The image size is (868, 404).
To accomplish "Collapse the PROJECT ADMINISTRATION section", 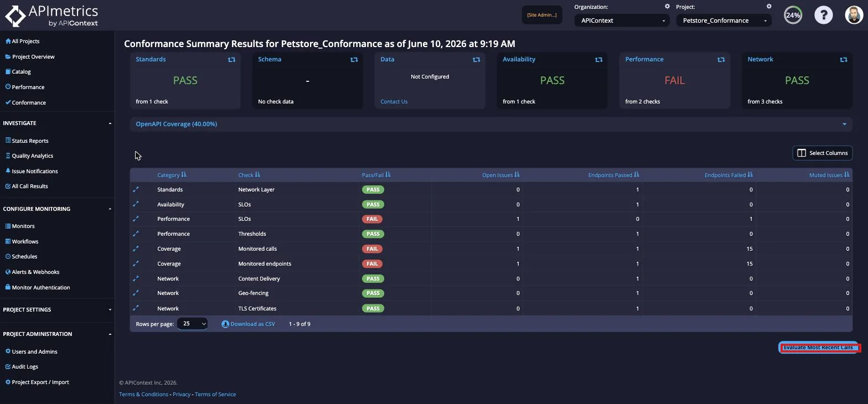I will [x=57, y=334].
